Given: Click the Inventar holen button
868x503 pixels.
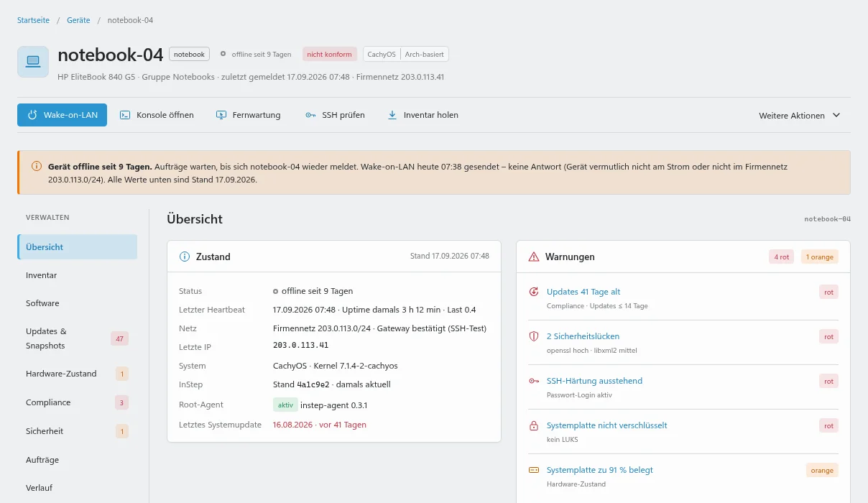Looking at the screenshot, I should coord(423,115).
